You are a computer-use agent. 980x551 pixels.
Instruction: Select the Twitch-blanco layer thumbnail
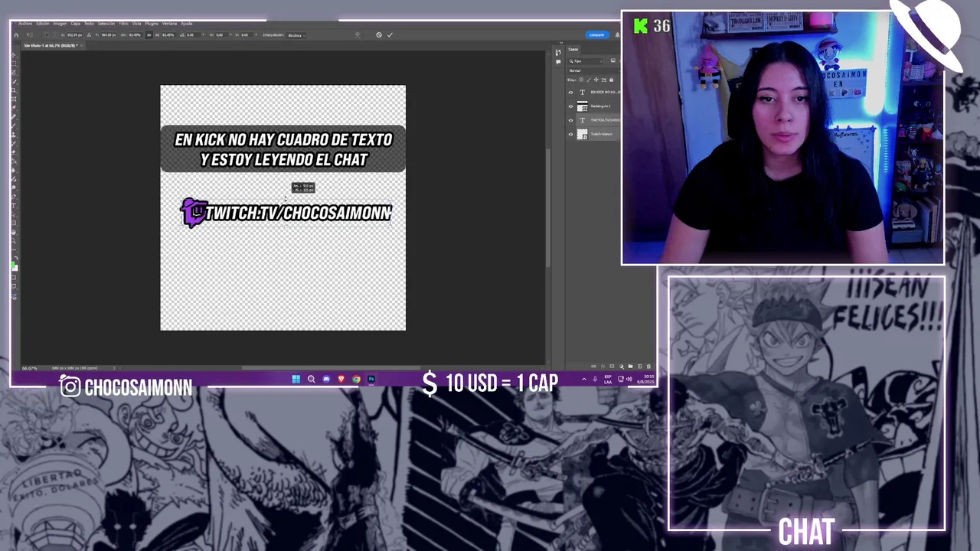pos(582,134)
